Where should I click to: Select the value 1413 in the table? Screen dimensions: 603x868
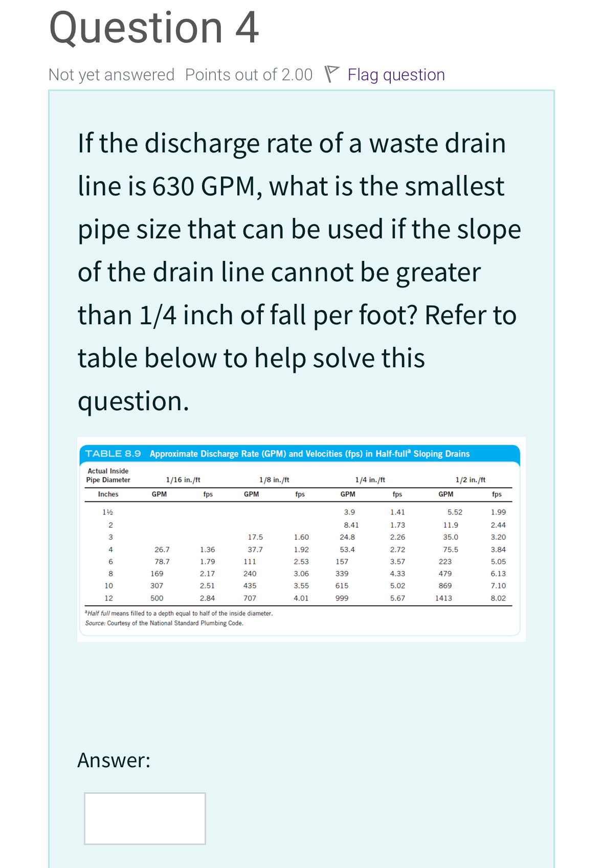[444, 598]
